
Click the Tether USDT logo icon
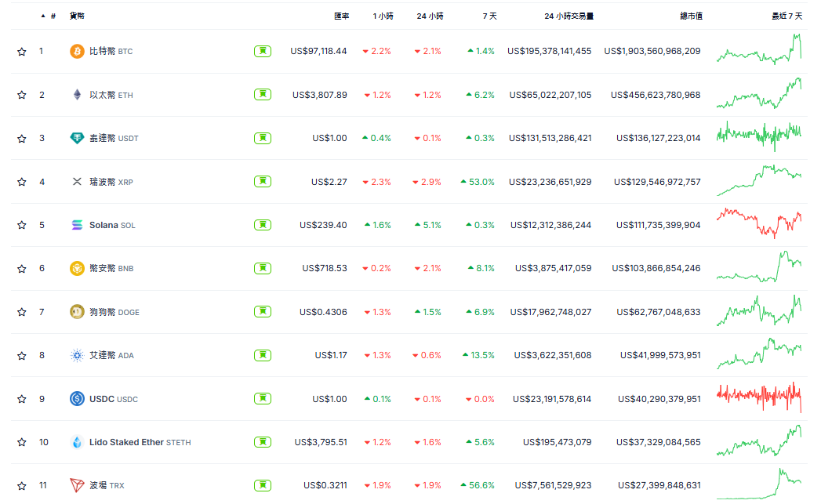[x=77, y=138]
